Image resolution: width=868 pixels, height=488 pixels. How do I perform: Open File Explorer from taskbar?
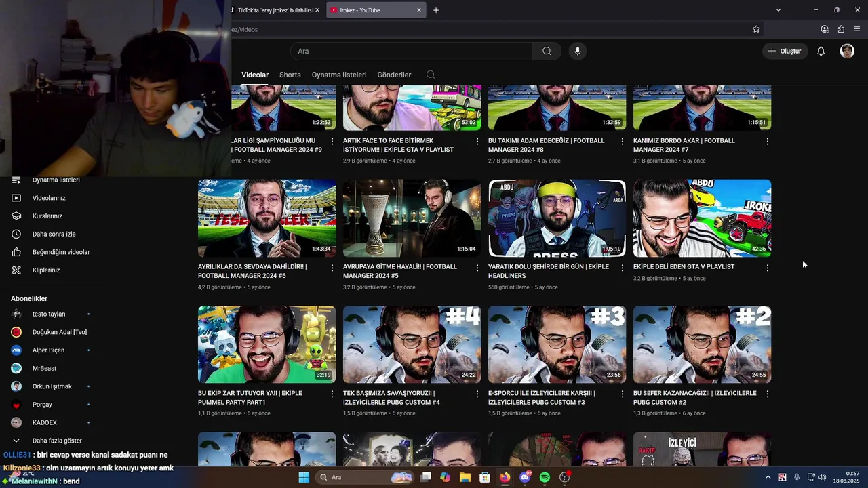(x=465, y=477)
